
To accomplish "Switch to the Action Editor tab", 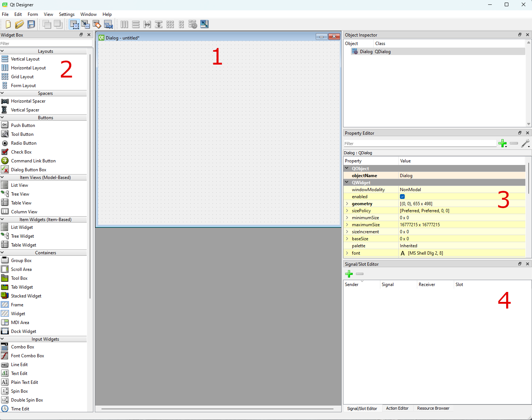I will [397, 408].
